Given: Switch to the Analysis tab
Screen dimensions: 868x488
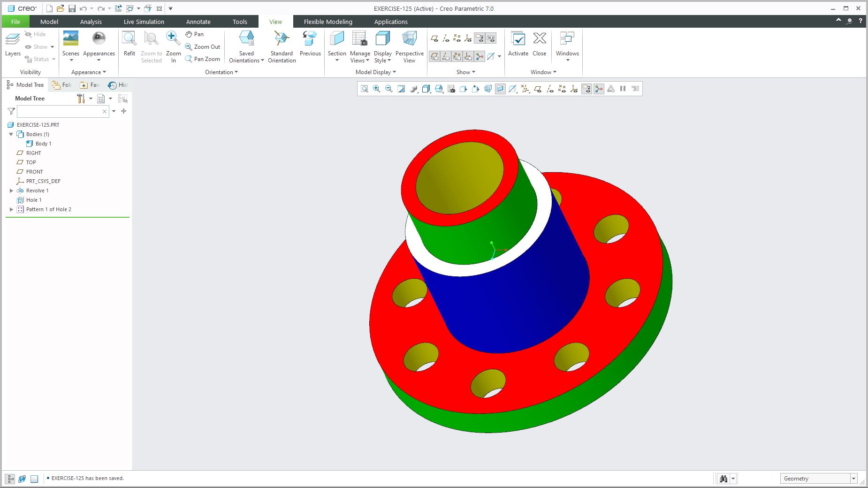Looking at the screenshot, I should [91, 22].
